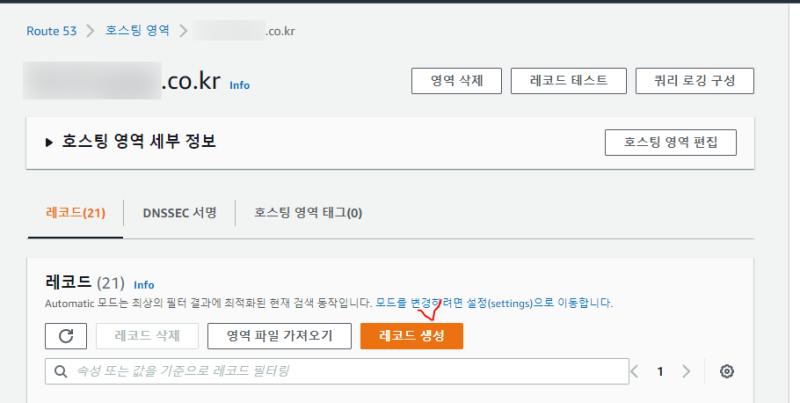Refresh the records list

pos(66,336)
